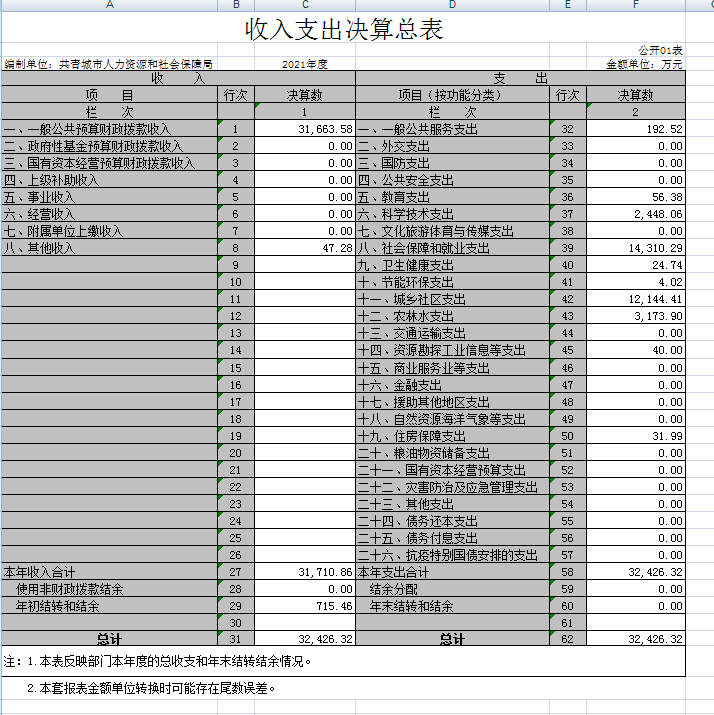Click the title 收入支出决算总表

(x=344, y=31)
